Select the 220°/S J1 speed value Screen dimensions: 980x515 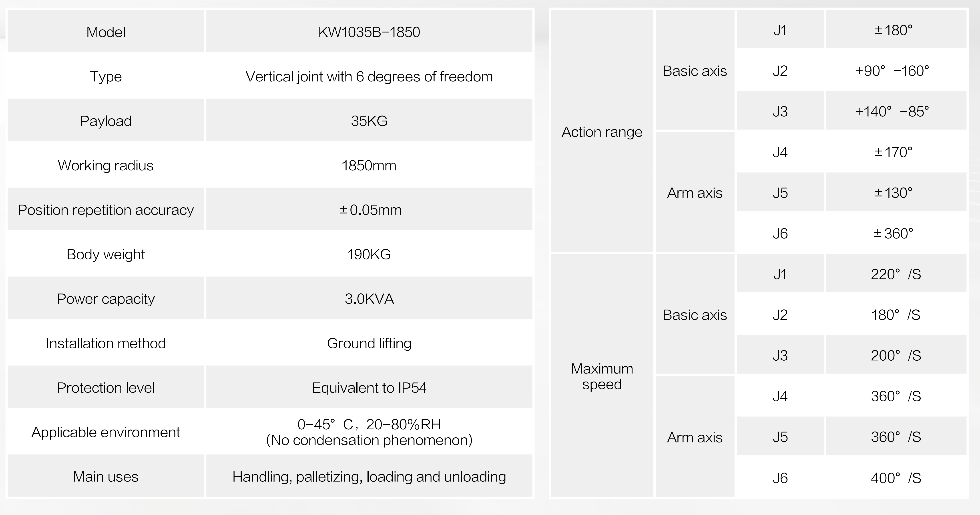coord(896,273)
